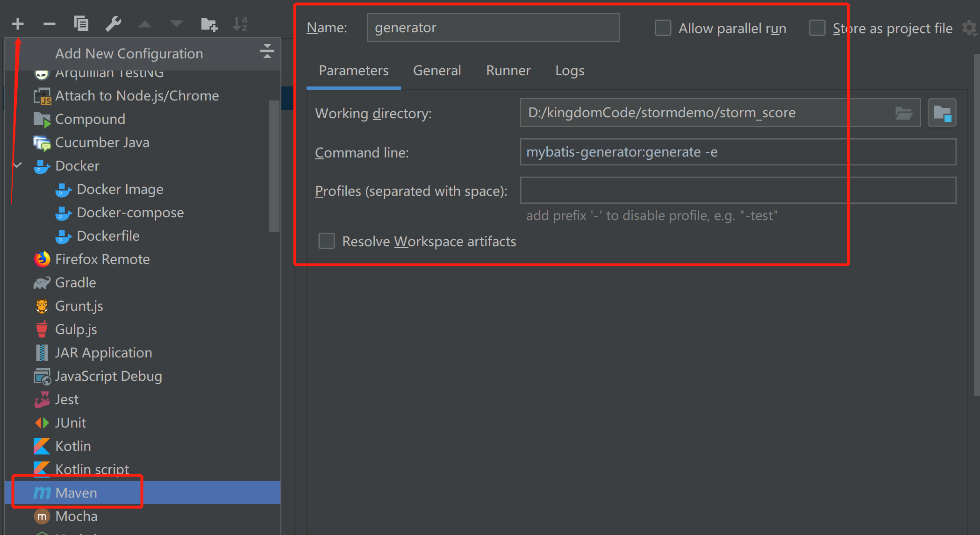Click the Select Maven project icon button
Screen dimensions: 980x535
click(942, 113)
